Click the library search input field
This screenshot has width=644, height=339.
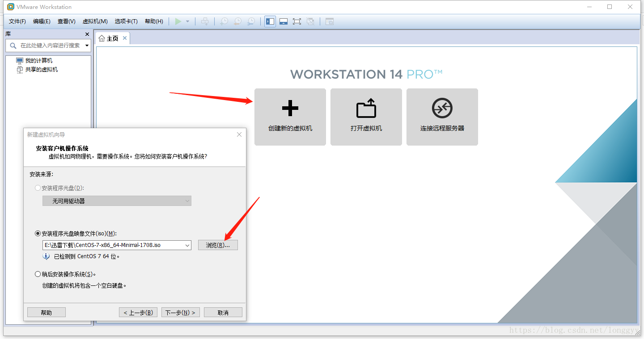point(50,46)
